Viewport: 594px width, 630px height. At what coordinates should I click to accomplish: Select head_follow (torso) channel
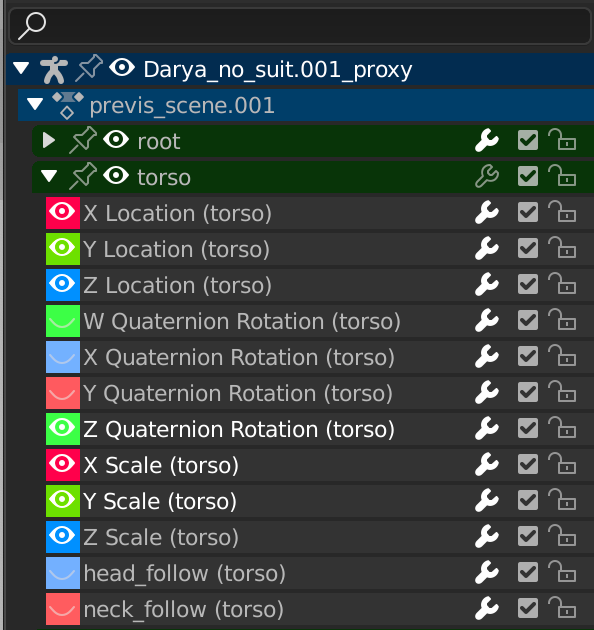click(x=184, y=573)
